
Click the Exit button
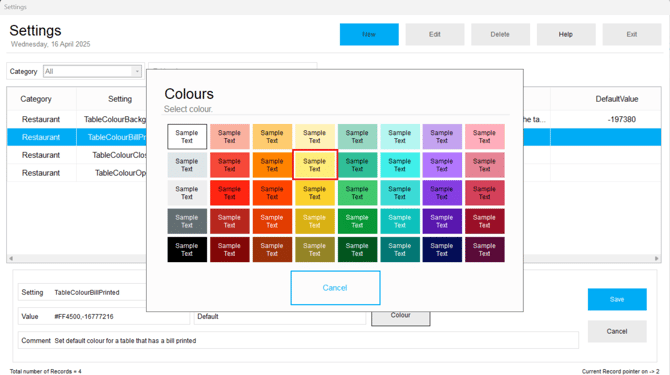(632, 34)
